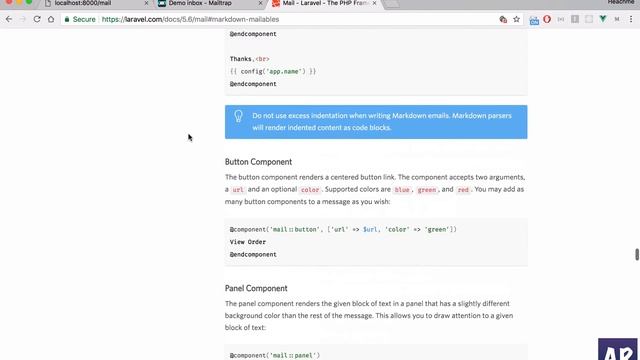Screen dimensions: 640x360
Task: Click the address bar URL
Action: click(190, 19)
